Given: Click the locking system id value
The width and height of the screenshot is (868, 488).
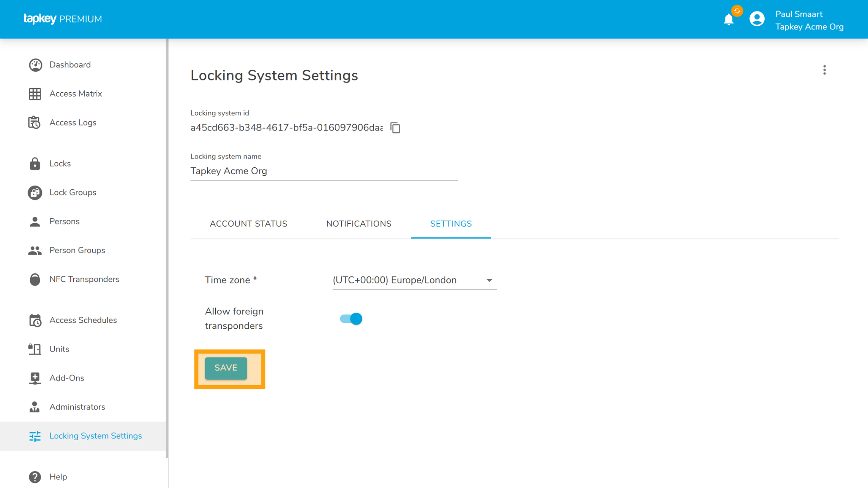Looking at the screenshot, I should click(x=287, y=128).
